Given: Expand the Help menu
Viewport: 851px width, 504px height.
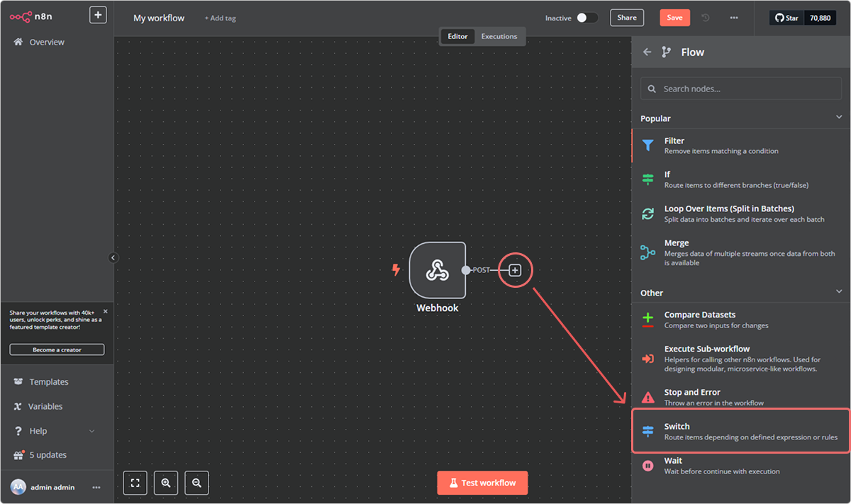Looking at the screenshot, I should [x=54, y=431].
